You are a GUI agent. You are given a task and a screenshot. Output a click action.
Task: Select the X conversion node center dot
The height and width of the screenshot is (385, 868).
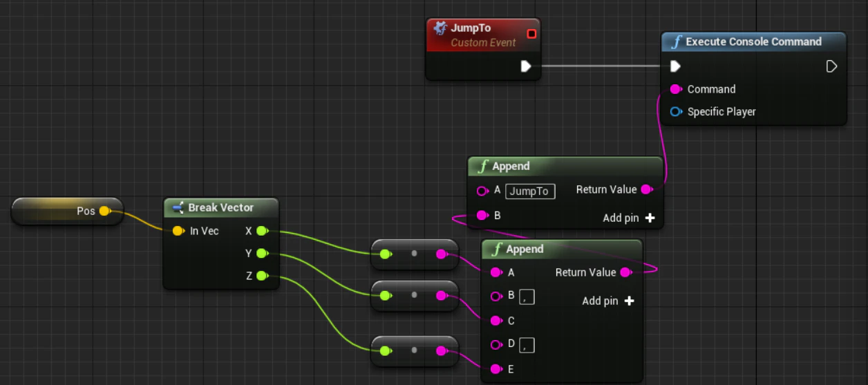(x=414, y=254)
